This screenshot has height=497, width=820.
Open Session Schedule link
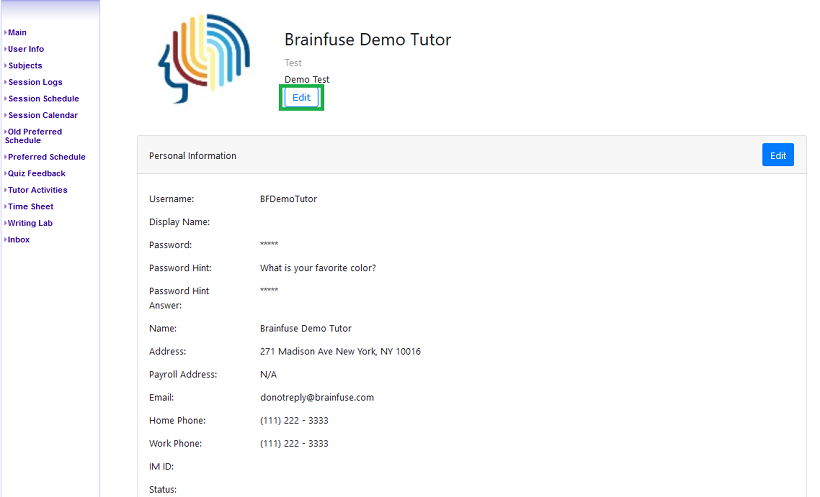tap(43, 99)
